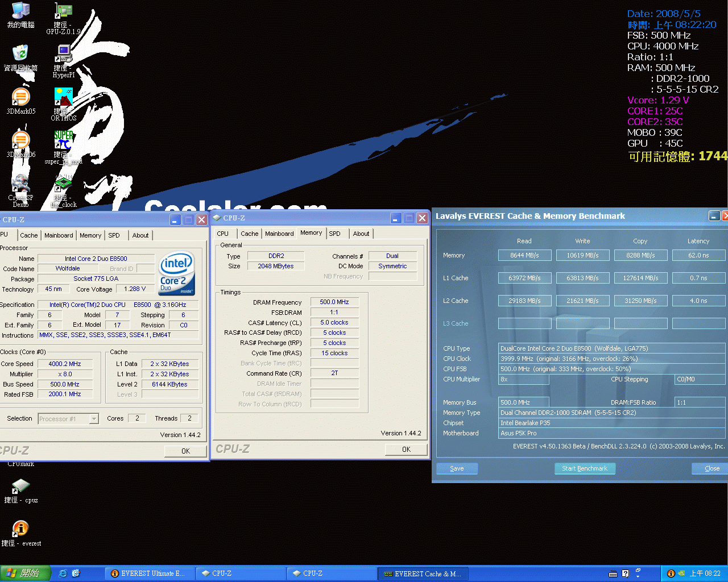Switch to Mainboard tab in left CPU-Z window
728x582 pixels.
pyautogui.click(x=59, y=235)
